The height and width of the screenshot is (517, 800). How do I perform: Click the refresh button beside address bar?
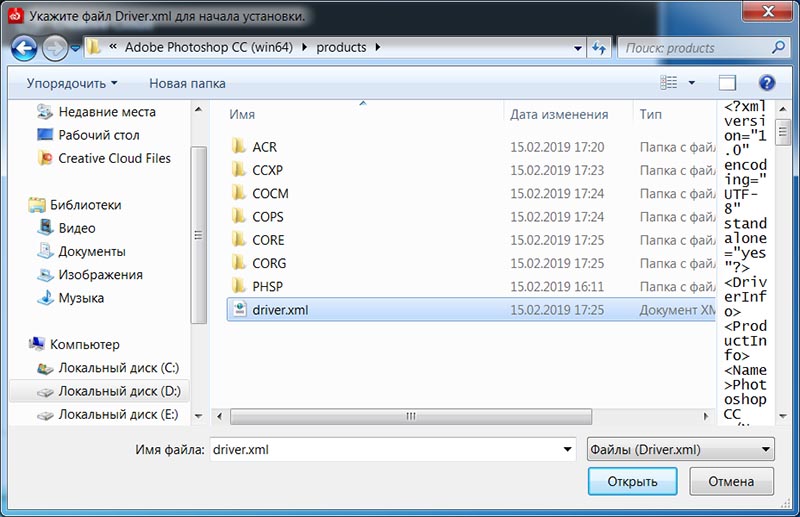[x=598, y=48]
